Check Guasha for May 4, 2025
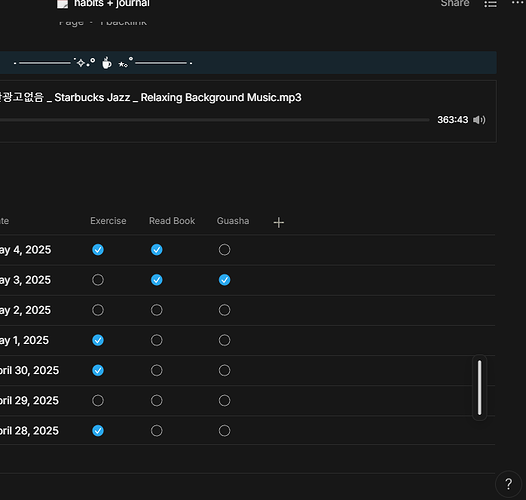The width and height of the screenshot is (526, 500). click(x=224, y=250)
